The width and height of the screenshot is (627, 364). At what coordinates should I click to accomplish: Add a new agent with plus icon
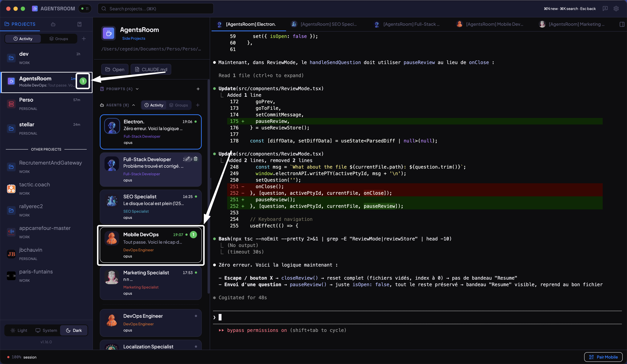(198, 105)
